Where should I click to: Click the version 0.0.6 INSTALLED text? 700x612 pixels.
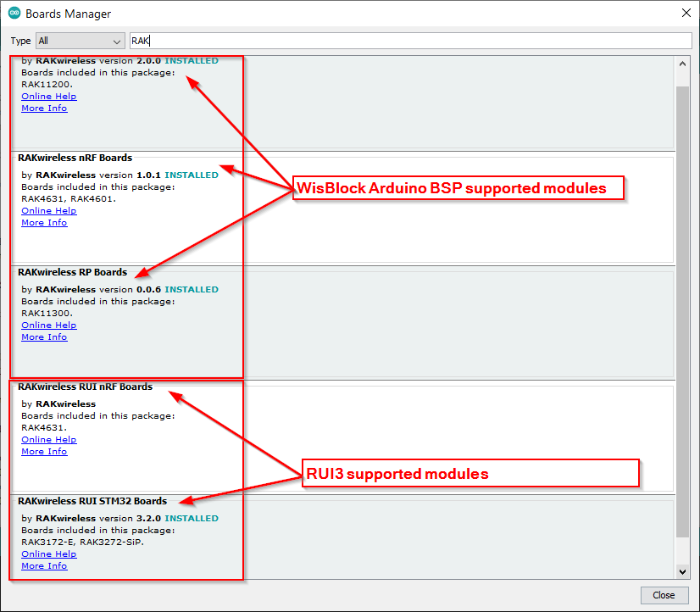point(158,289)
